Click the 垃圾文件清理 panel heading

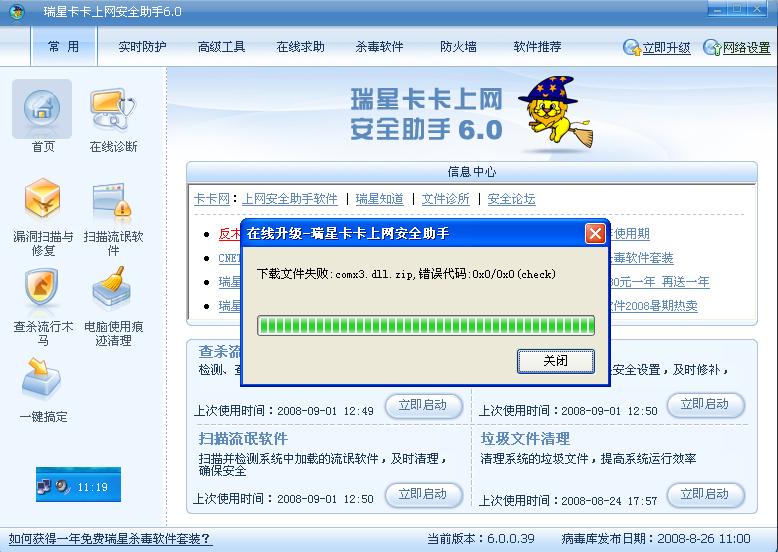coord(525,438)
